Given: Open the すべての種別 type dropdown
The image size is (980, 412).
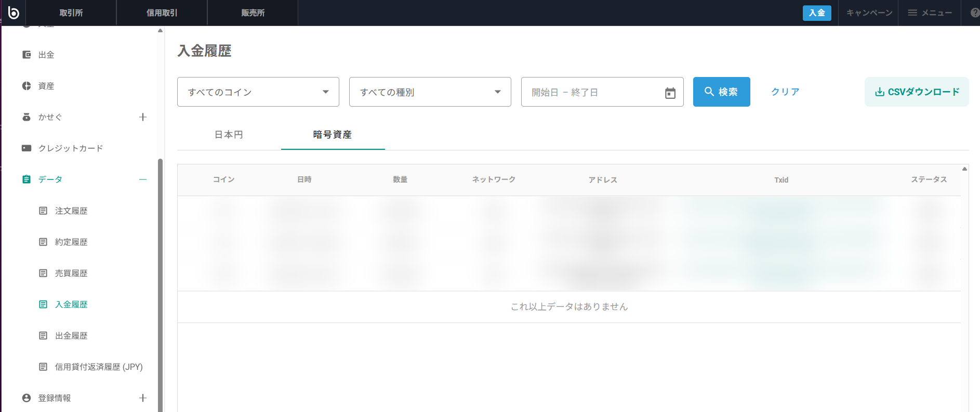Looking at the screenshot, I should tap(430, 92).
